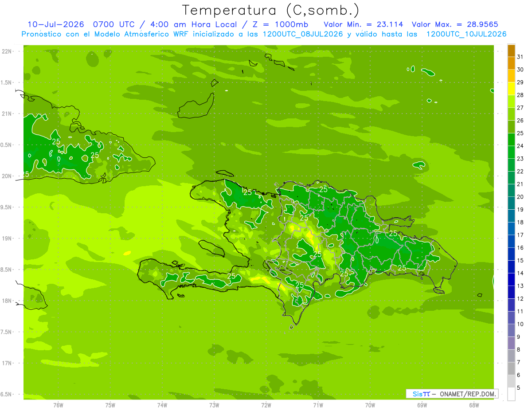
Task: Click the gray color-scale segment between 6 and 7
Action: (511, 369)
